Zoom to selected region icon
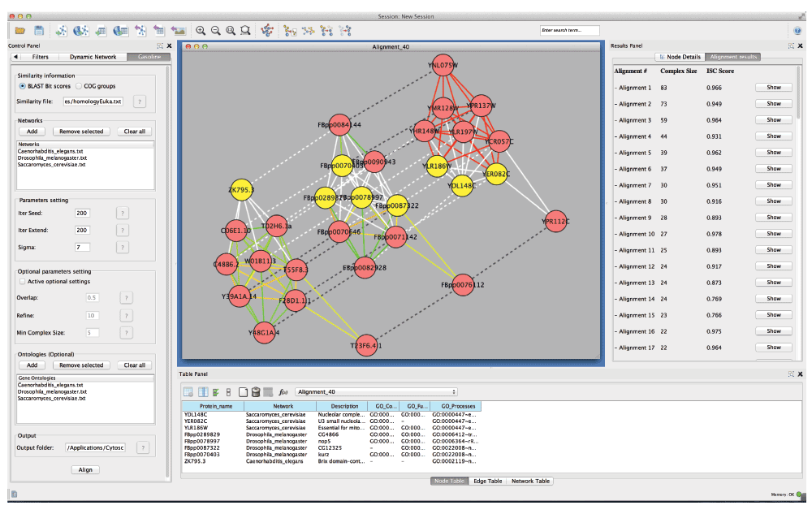 [x=245, y=31]
